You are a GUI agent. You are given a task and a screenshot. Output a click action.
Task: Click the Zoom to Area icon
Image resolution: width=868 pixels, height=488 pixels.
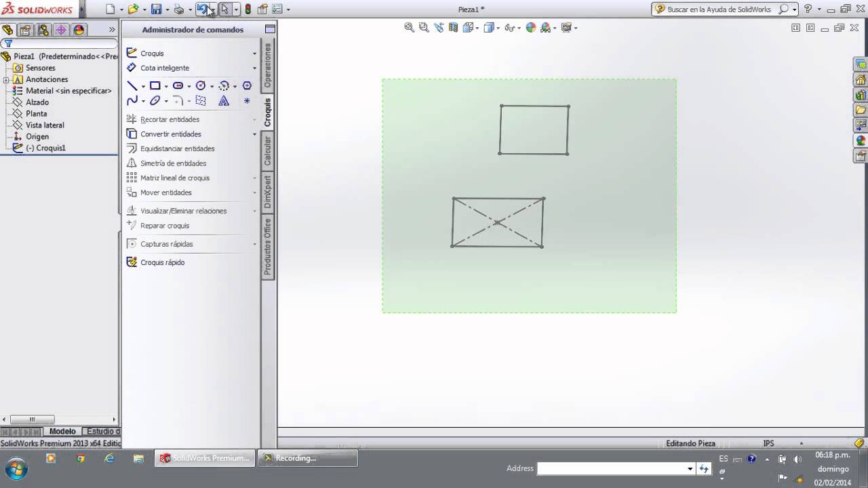(x=424, y=28)
